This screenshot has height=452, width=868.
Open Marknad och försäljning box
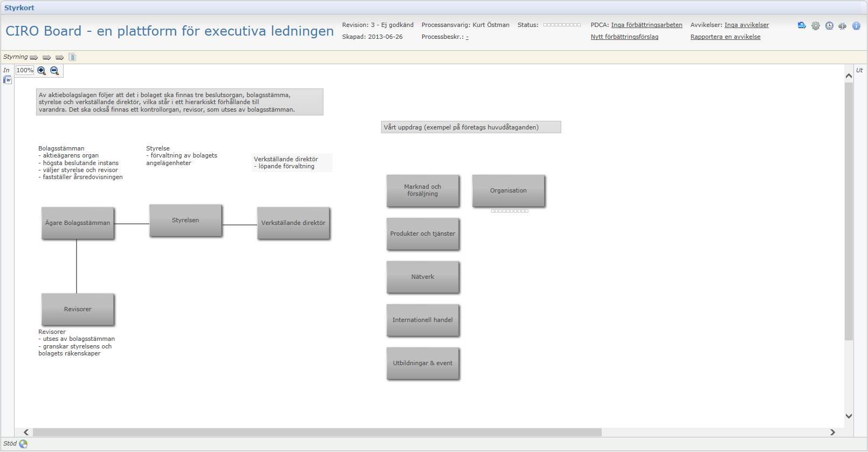tap(423, 190)
